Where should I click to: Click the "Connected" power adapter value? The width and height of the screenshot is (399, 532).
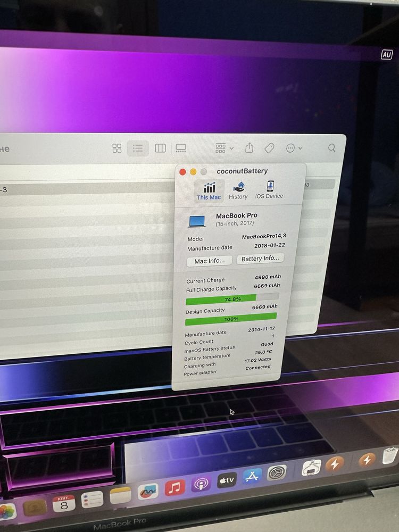[x=258, y=368]
